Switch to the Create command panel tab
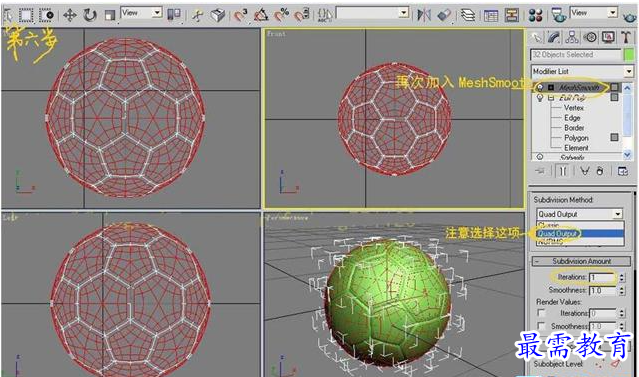The height and width of the screenshot is (377, 639). [x=537, y=37]
